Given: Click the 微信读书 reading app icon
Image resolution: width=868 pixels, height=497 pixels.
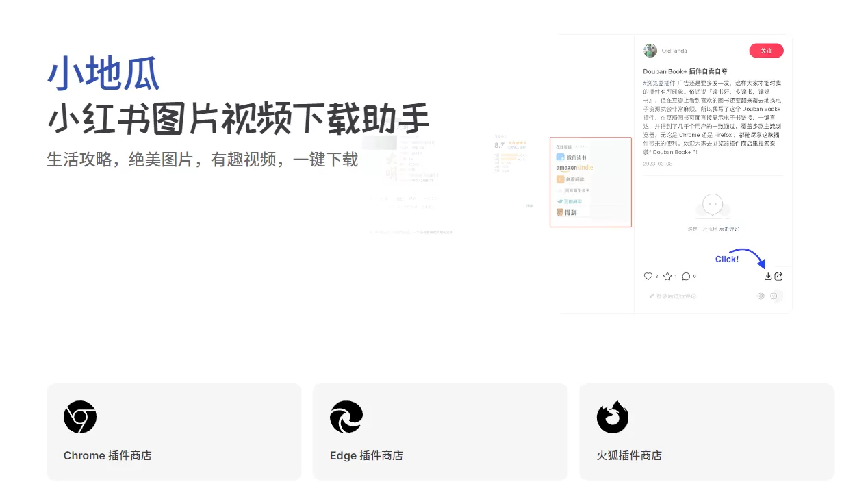Looking at the screenshot, I should [x=560, y=157].
